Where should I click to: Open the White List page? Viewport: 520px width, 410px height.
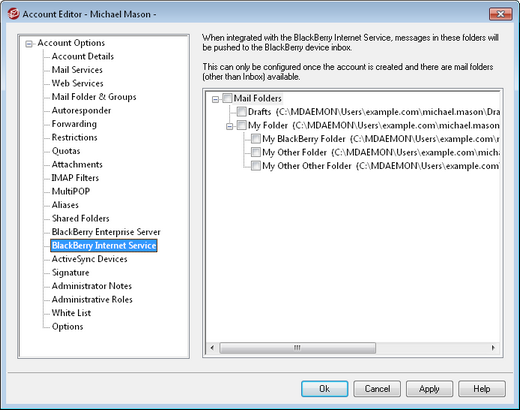(71, 313)
